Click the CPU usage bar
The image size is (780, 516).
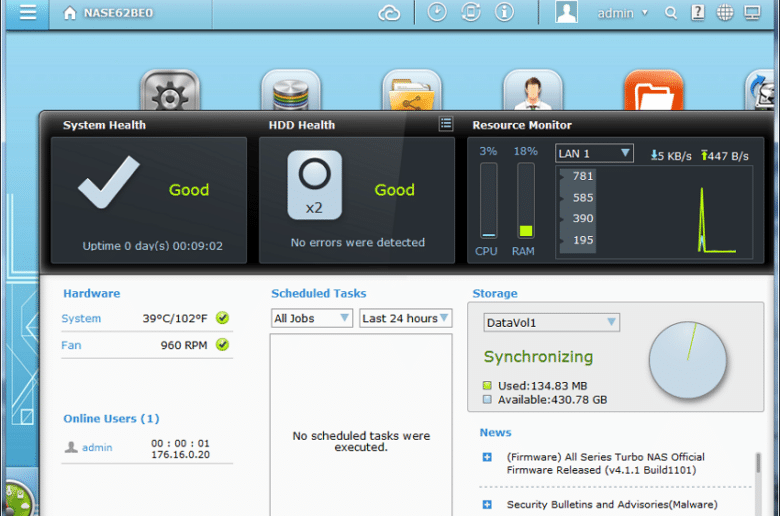488,201
